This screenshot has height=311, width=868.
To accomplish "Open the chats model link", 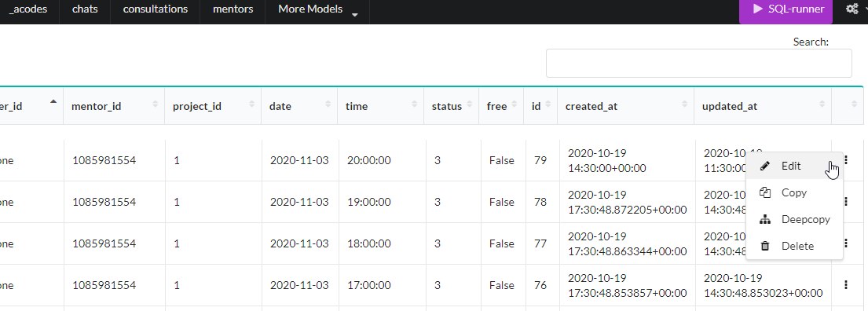I will pyautogui.click(x=85, y=9).
